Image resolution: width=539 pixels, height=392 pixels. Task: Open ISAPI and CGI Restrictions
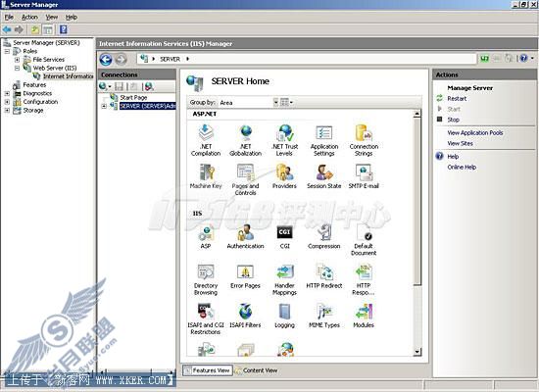click(206, 319)
